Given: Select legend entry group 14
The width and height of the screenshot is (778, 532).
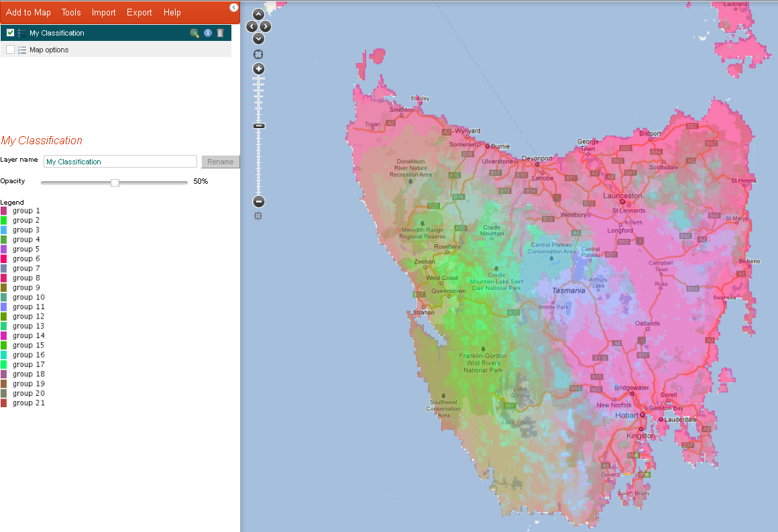Looking at the screenshot, I should coord(29,335).
